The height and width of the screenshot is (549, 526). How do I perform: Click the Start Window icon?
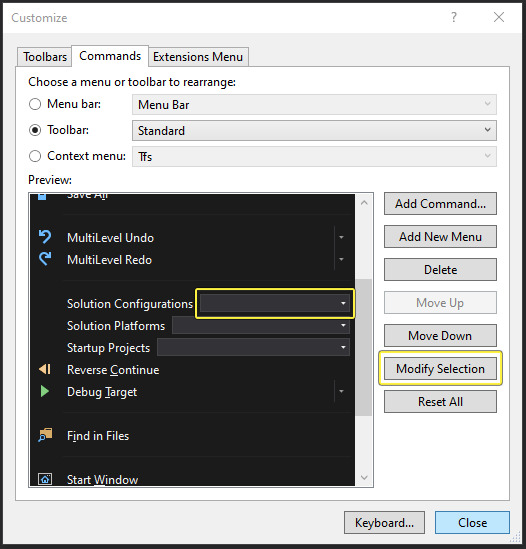coord(45,479)
